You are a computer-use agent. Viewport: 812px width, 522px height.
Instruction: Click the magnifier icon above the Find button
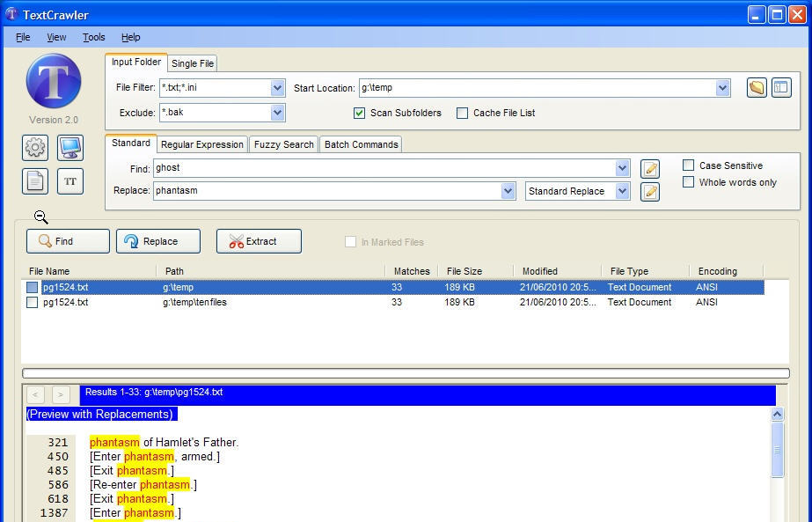tap(40, 217)
